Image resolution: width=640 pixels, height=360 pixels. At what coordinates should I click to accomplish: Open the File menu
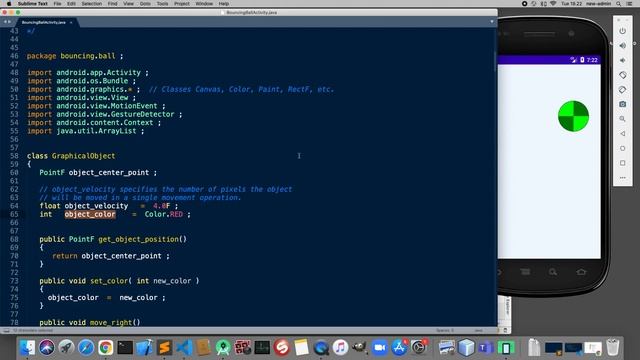coord(57,3)
